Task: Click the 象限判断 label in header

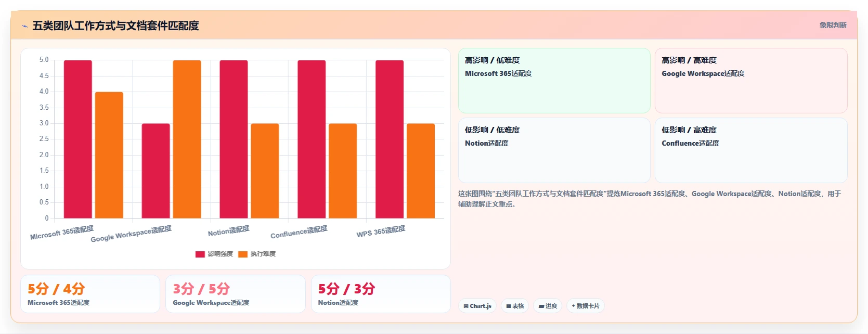Action: coord(833,25)
